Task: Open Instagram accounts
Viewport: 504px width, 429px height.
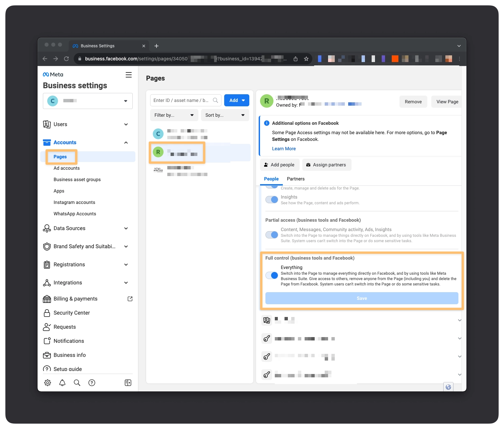Action: 74,202
